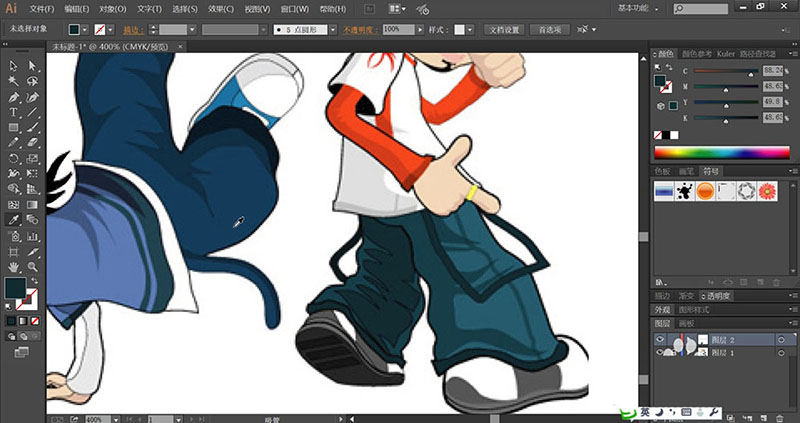Delete selected layer with the trash icon
The height and width of the screenshot is (423, 800).
(x=778, y=417)
